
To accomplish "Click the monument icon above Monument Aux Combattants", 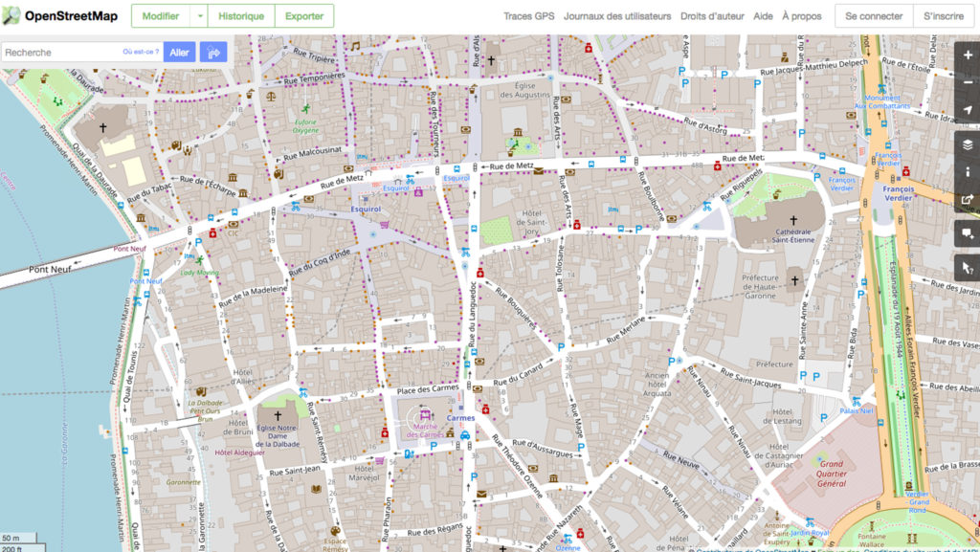I will click(x=881, y=89).
